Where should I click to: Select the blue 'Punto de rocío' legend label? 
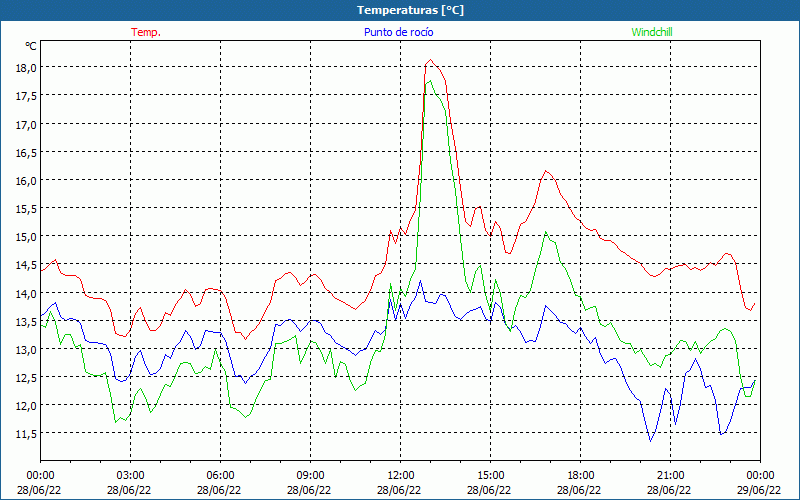(398, 32)
